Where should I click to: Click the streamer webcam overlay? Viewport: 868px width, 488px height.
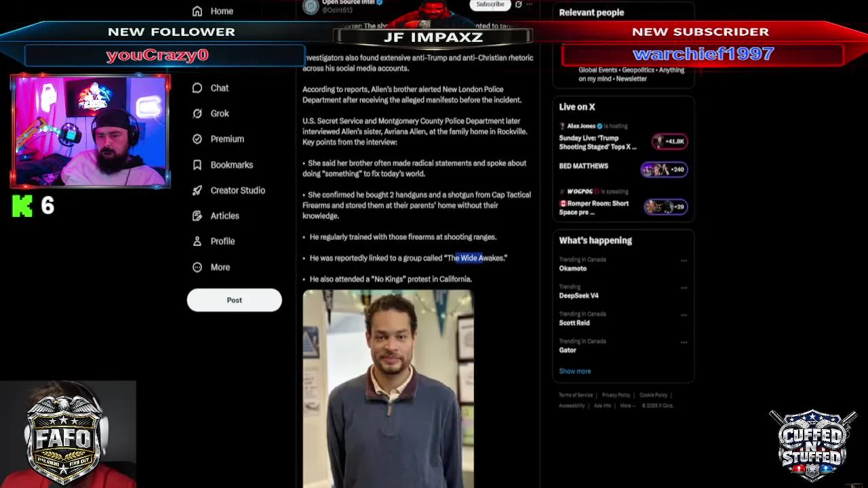click(x=90, y=131)
